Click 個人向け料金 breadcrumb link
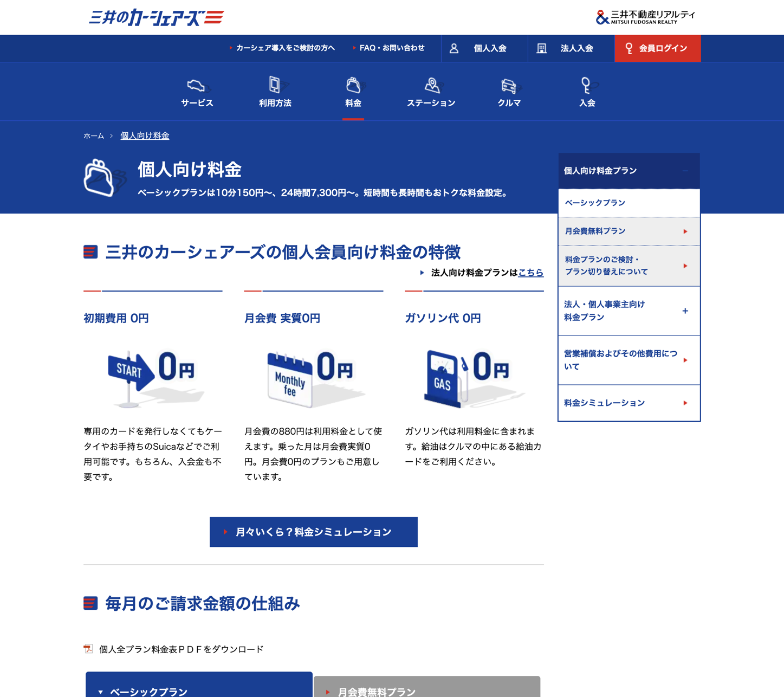784x697 pixels. coord(145,136)
